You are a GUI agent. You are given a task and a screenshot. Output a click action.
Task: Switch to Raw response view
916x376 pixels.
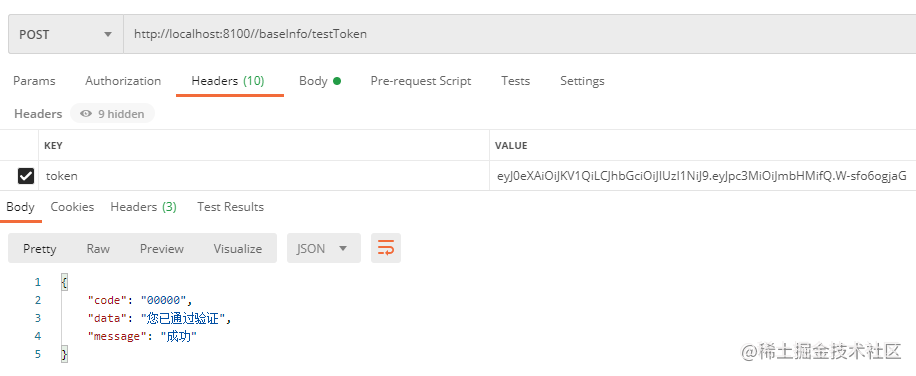click(x=98, y=249)
